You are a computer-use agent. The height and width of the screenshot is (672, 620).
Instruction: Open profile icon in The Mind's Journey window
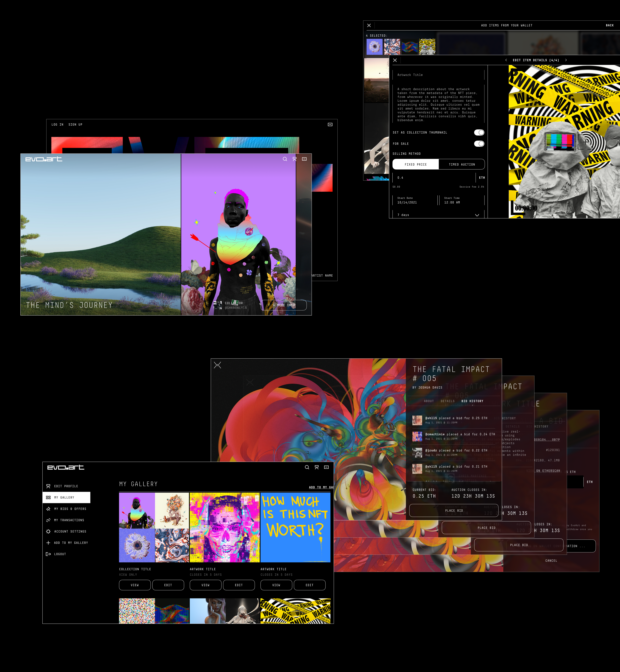pos(294,159)
